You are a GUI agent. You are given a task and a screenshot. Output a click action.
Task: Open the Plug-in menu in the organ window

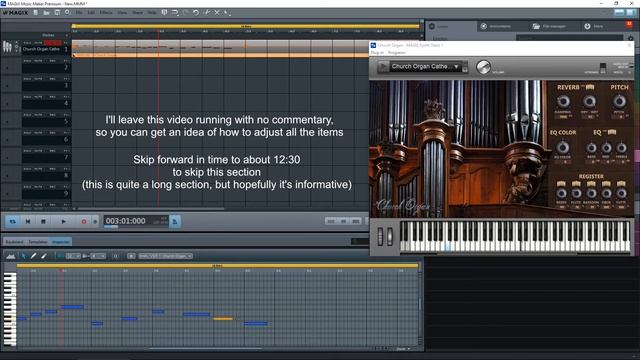377,53
